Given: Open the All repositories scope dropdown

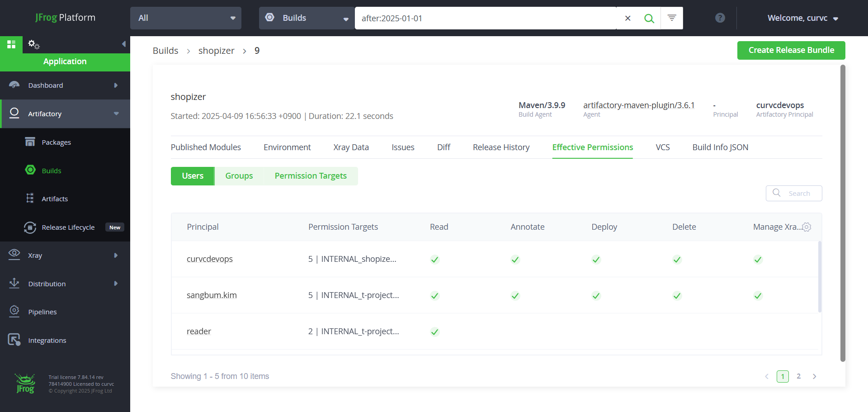Looking at the screenshot, I should [x=186, y=18].
